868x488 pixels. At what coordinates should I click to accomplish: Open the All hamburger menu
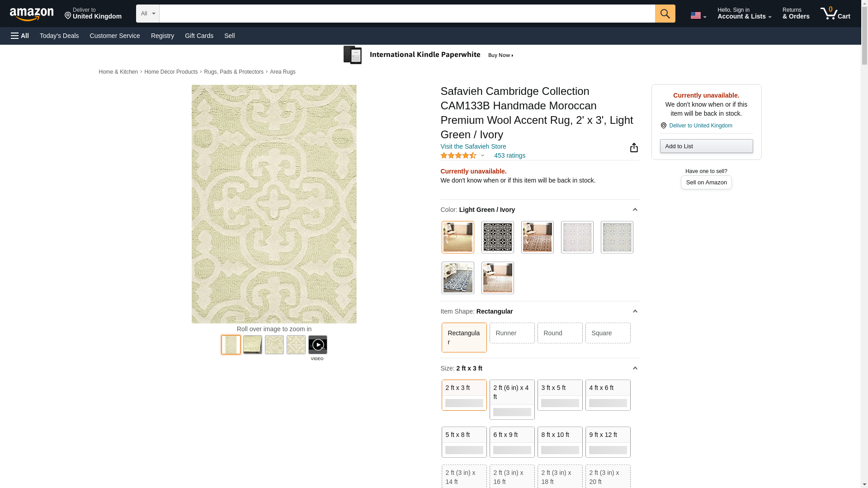(20, 36)
